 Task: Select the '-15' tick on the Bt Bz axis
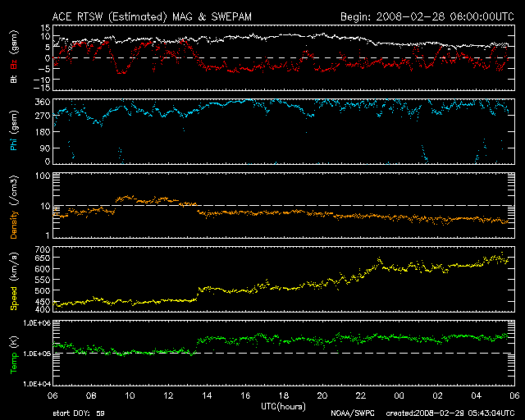[42, 88]
